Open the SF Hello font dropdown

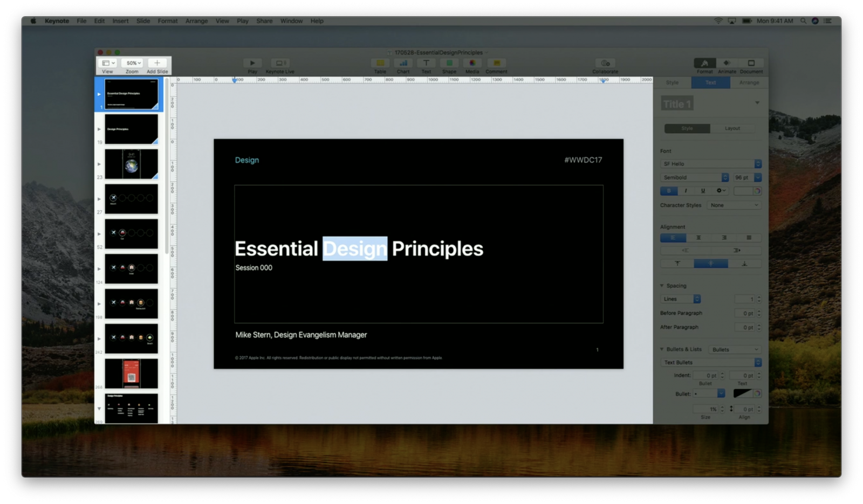click(711, 164)
